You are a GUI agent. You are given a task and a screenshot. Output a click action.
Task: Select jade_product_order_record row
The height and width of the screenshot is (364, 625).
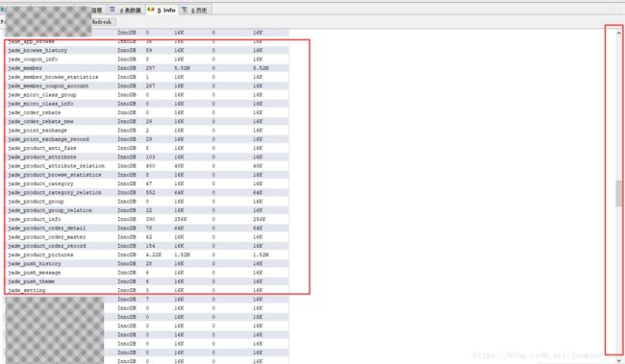(147, 246)
